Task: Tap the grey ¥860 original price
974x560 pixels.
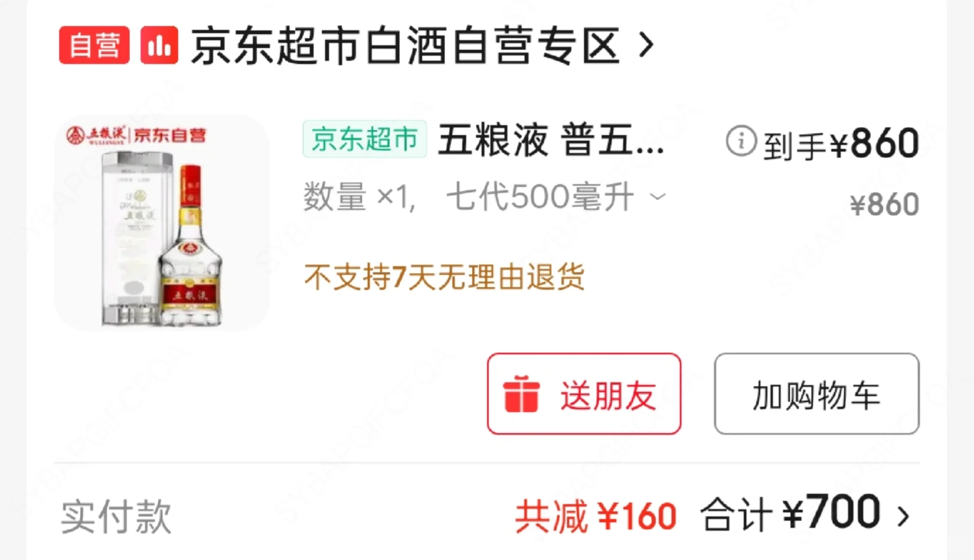Action: pos(885,204)
